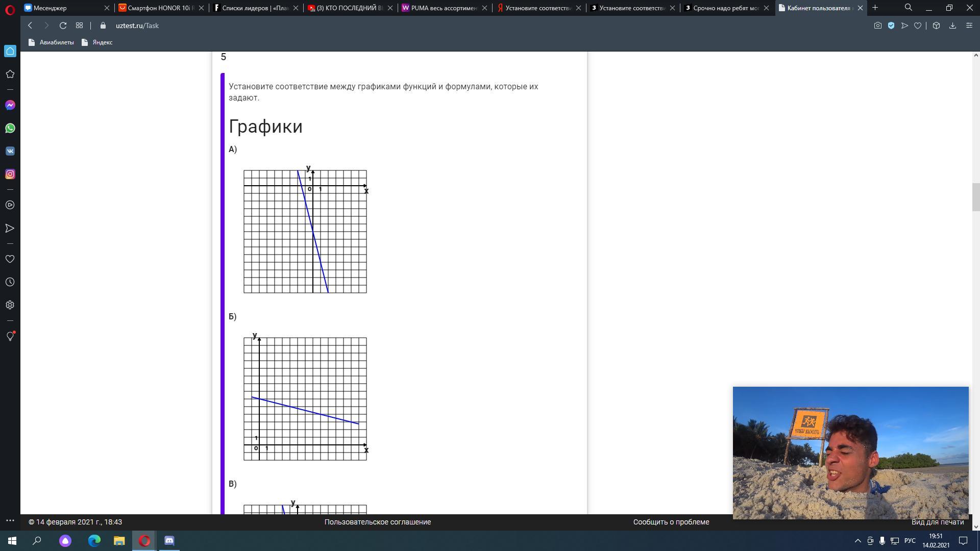Click the search tabs magnifier icon
The image size is (980, 551).
[909, 8]
